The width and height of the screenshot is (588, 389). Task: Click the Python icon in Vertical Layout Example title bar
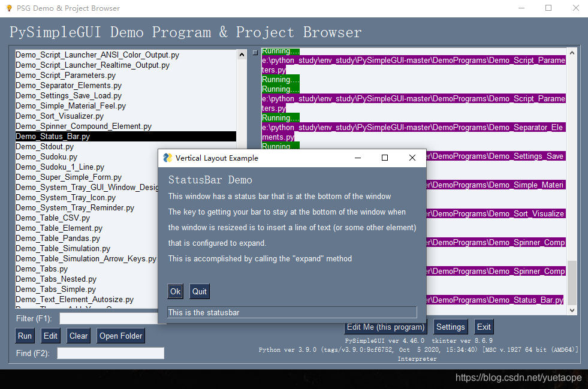coord(168,158)
